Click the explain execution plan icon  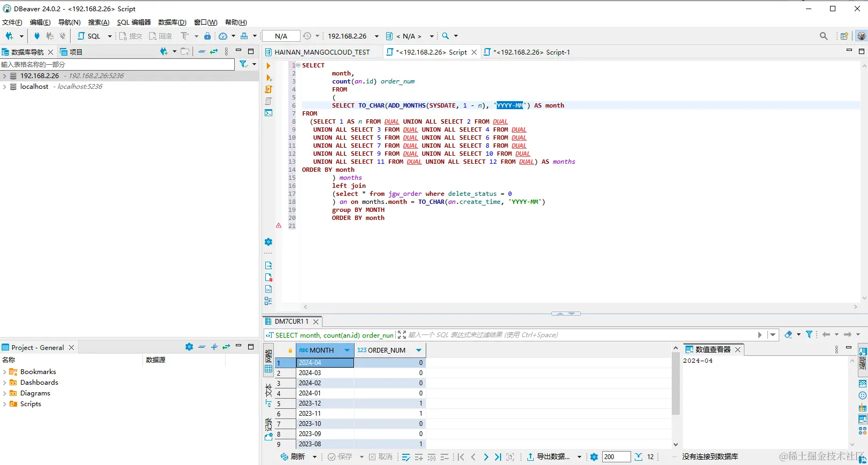[268, 101]
